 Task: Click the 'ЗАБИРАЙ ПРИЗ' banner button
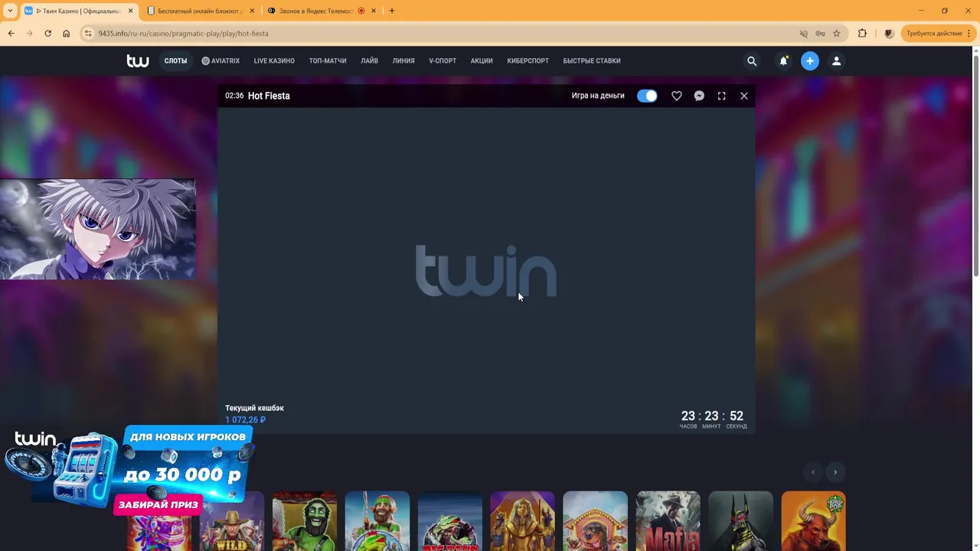click(x=158, y=505)
